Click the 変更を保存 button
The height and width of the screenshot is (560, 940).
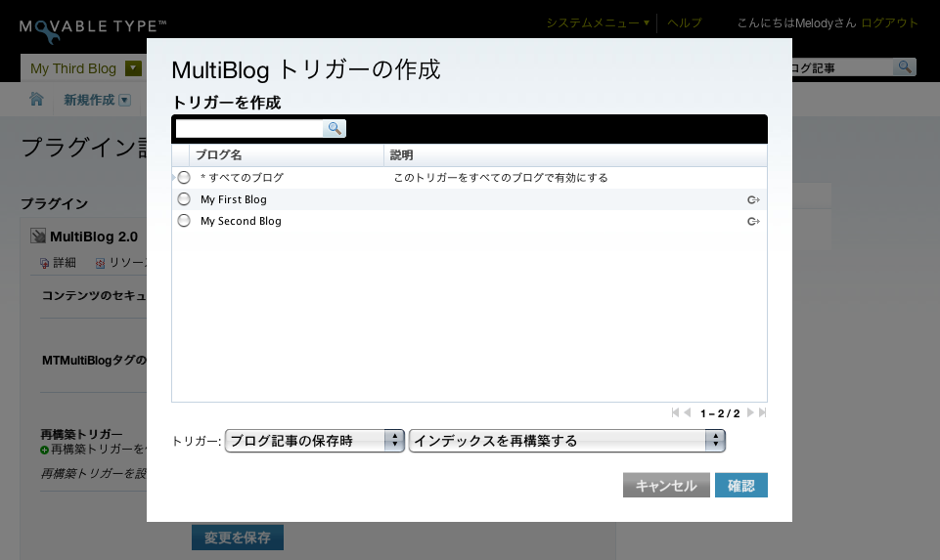[x=238, y=538]
